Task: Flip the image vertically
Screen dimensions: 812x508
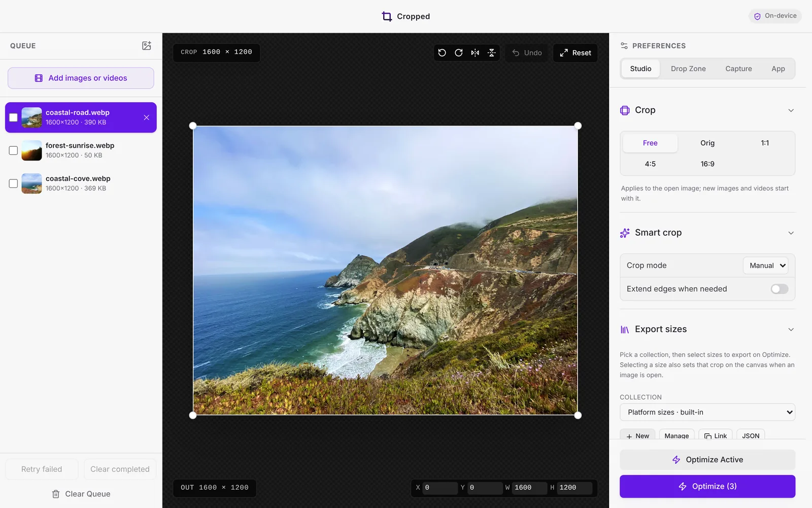Action: click(x=492, y=53)
